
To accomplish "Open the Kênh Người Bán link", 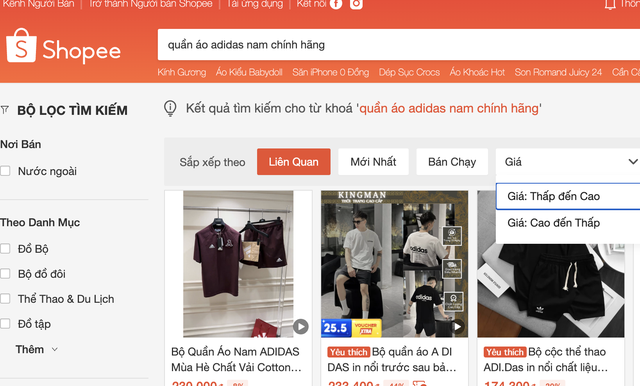I will pyautogui.click(x=38, y=4).
